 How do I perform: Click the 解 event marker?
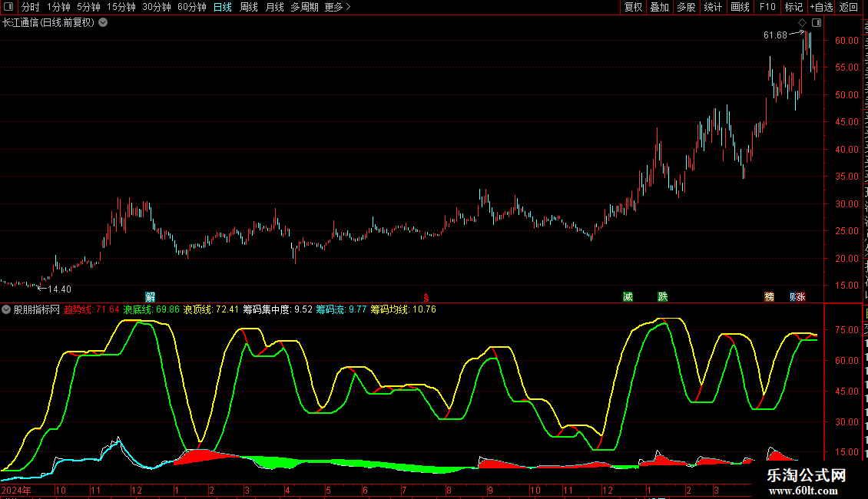pos(150,297)
